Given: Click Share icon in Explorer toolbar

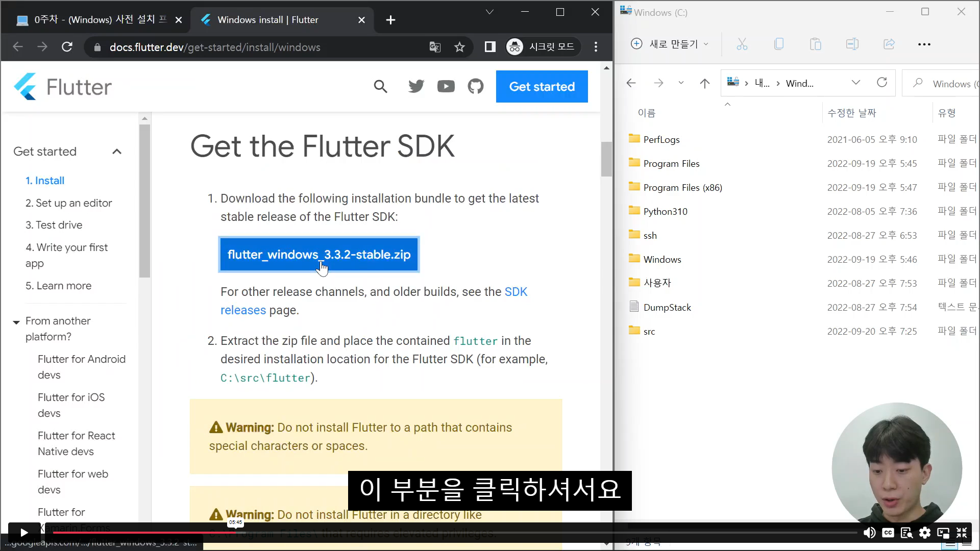Looking at the screenshot, I should click(889, 44).
